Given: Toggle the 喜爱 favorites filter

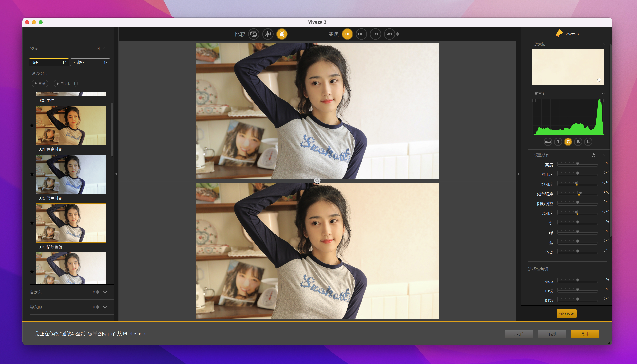Looking at the screenshot, I should click(x=40, y=83).
